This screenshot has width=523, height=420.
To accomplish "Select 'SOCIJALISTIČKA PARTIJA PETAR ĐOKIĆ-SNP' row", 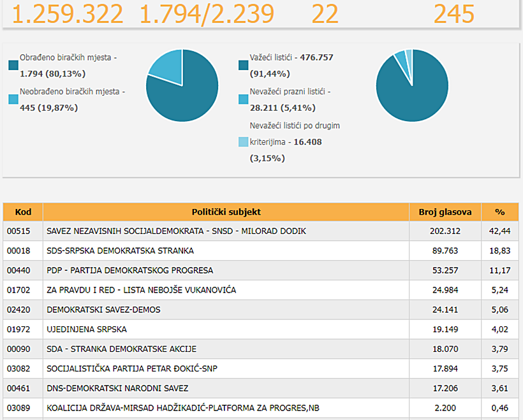I will click(261, 368).
